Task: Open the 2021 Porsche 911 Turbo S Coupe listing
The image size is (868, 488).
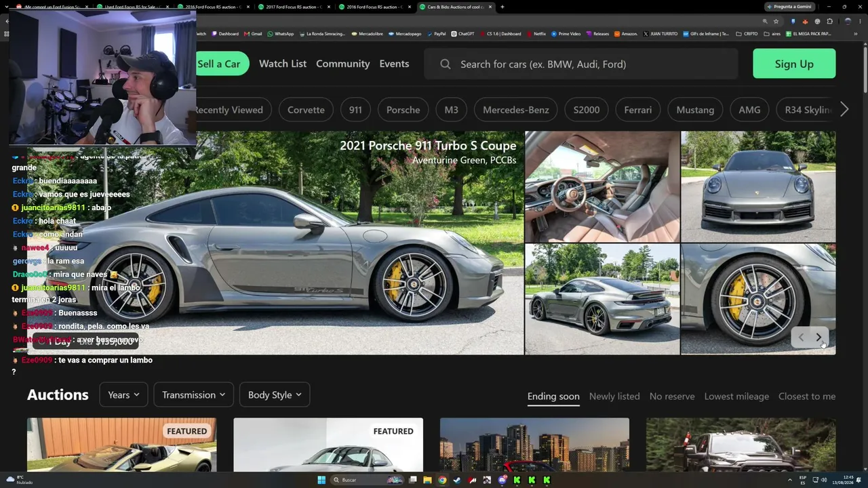Action: point(428,146)
